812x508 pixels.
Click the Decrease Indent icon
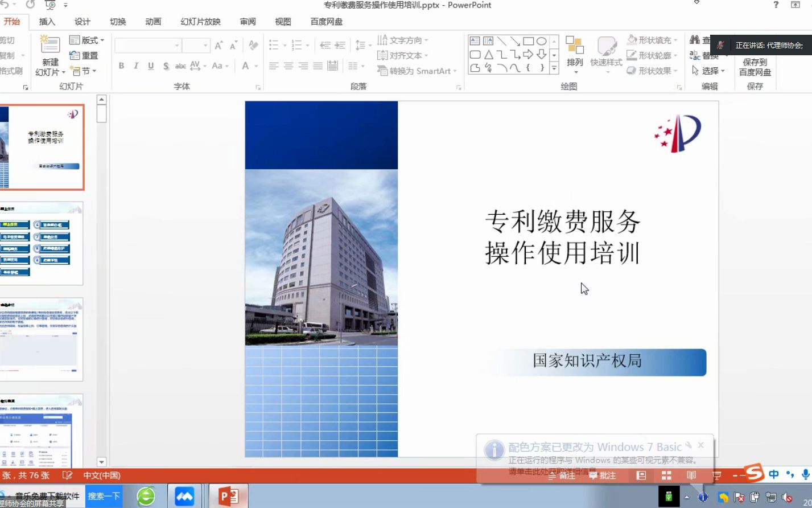click(325, 45)
